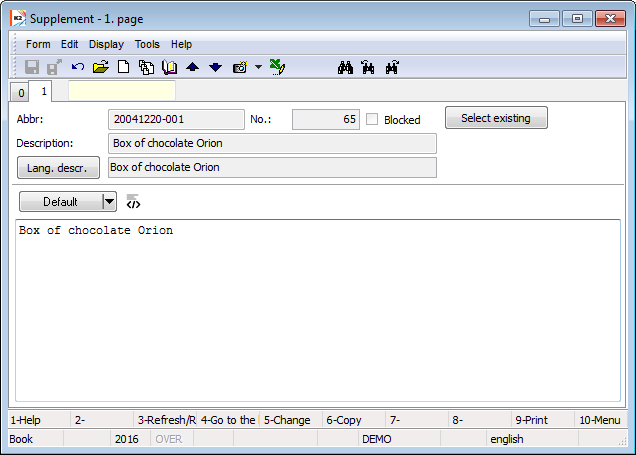Open the Form menu
Image resolution: width=636 pixels, height=455 pixels.
point(38,44)
